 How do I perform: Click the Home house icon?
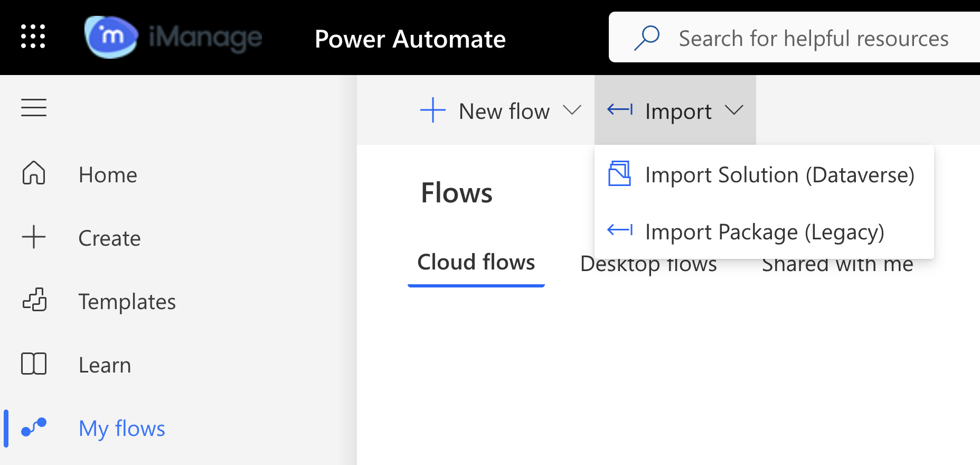click(x=34, y=173)
